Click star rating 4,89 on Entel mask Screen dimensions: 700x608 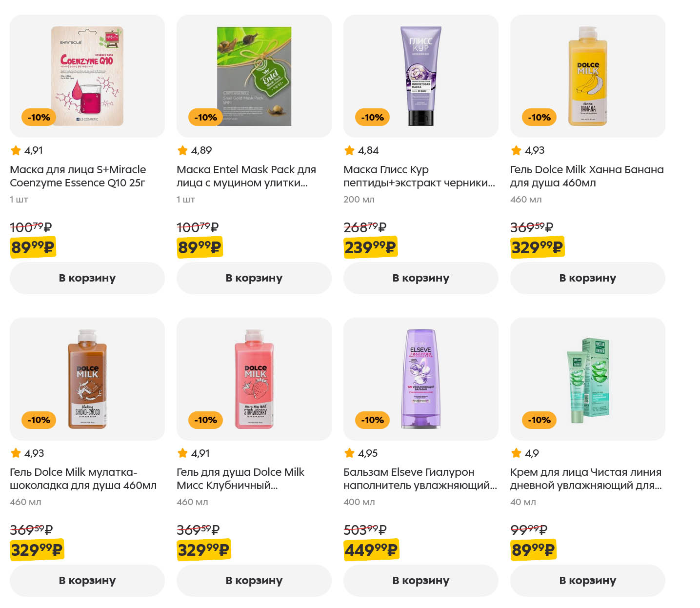click(x=195, y=150)
